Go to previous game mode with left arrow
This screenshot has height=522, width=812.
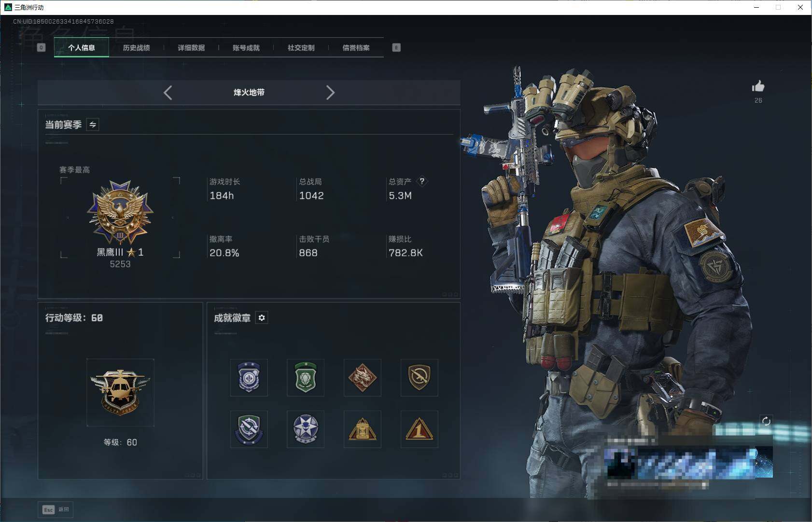pyautogui.click(x=168, y=93)
